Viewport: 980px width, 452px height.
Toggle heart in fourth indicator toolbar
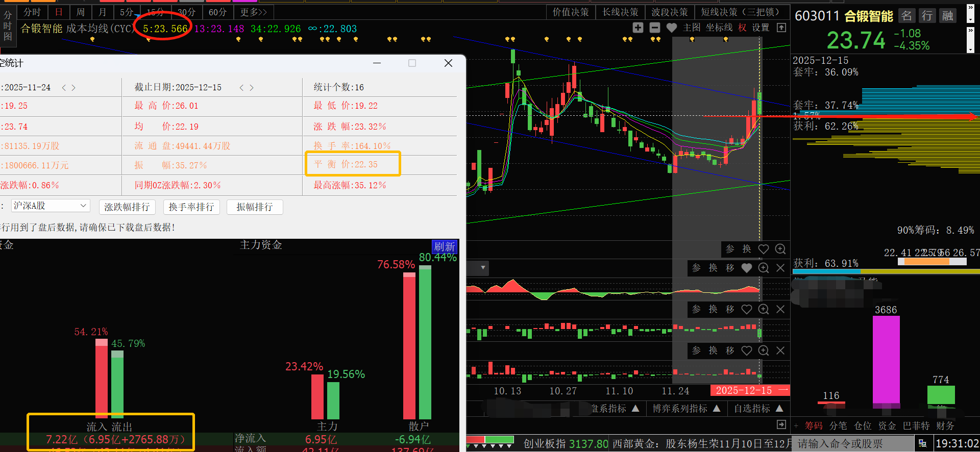[x=747, y=350]
